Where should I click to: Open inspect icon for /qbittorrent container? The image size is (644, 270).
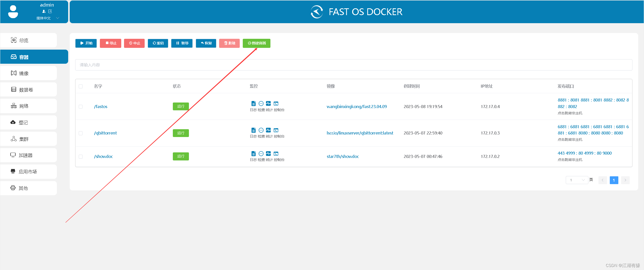(261, 130)
